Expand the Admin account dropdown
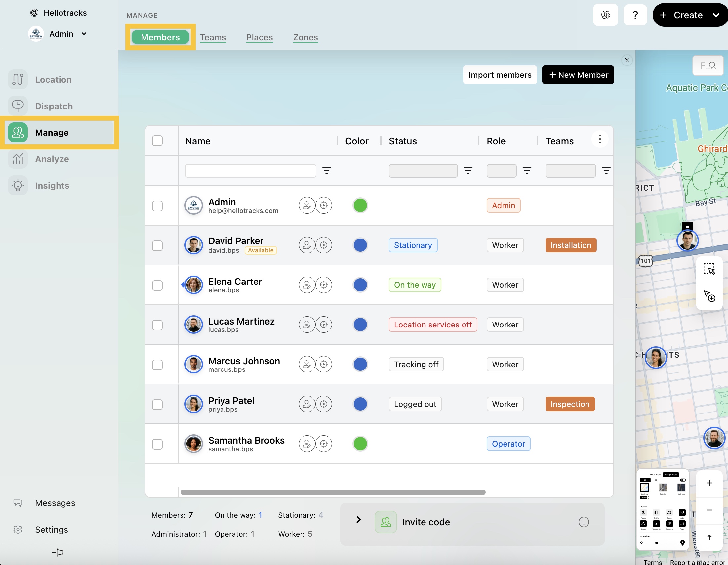 [84, 34]
